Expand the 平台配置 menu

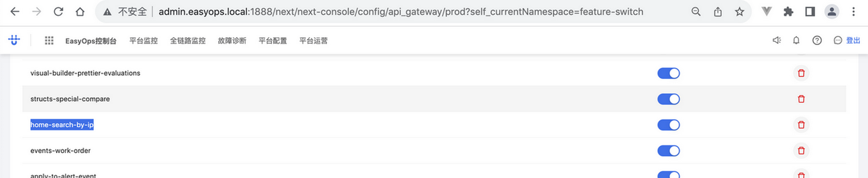point(273,41)
